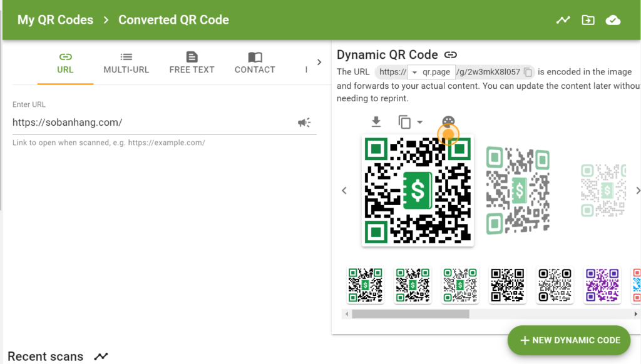Click template scrollbar left arrow
This screenshot has height=364, width=641.
pos(347,314)
